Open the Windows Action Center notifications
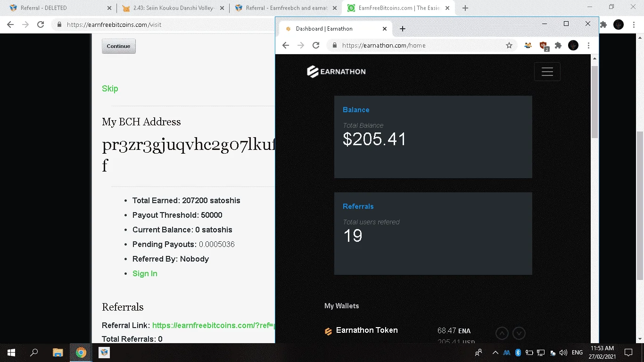644x362 pixels. (x=628, y=353)
